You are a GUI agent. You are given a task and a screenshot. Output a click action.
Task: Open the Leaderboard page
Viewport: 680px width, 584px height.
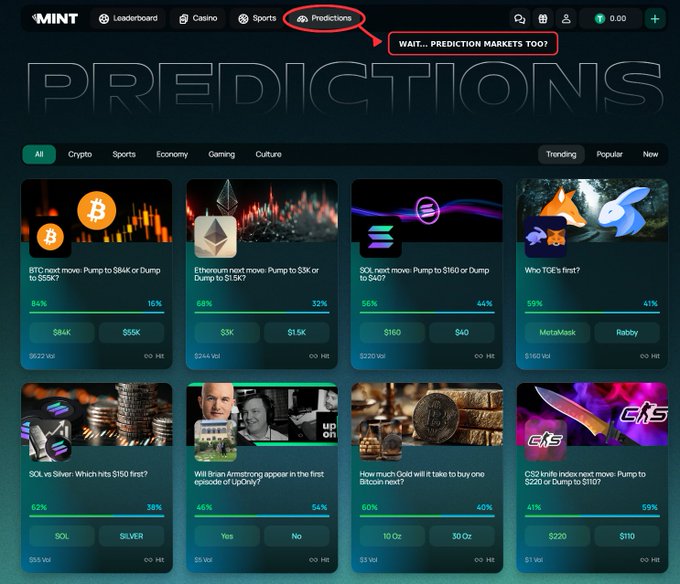128,18
